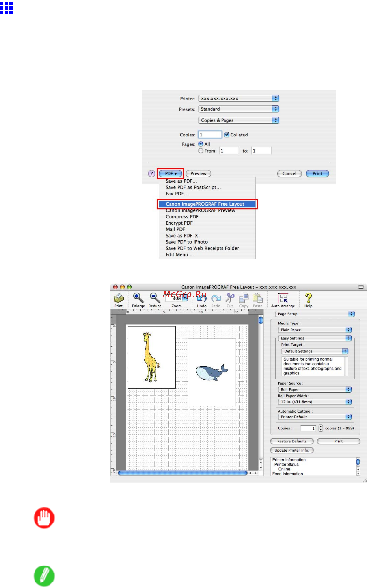Click the PDF button in print dialog
This screenshot has height=588, width=367.
click(170, 173)
